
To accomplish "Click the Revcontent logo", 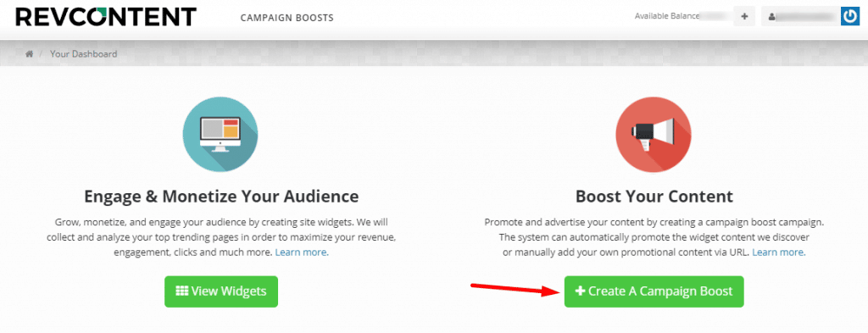I will [106, 17].
